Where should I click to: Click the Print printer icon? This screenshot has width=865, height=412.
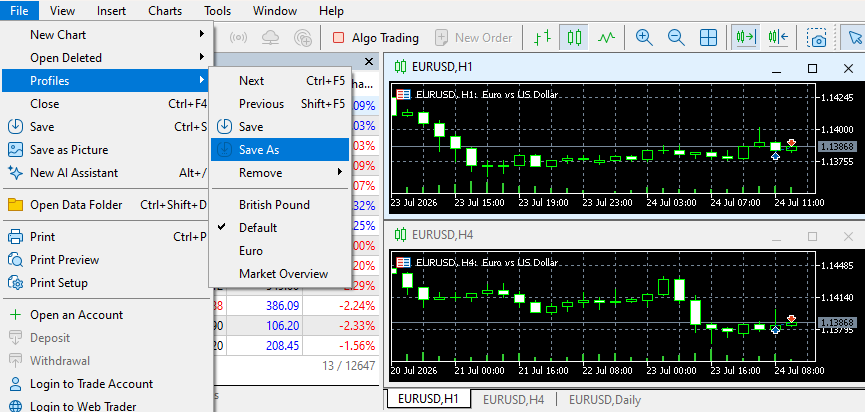point(15,237)
